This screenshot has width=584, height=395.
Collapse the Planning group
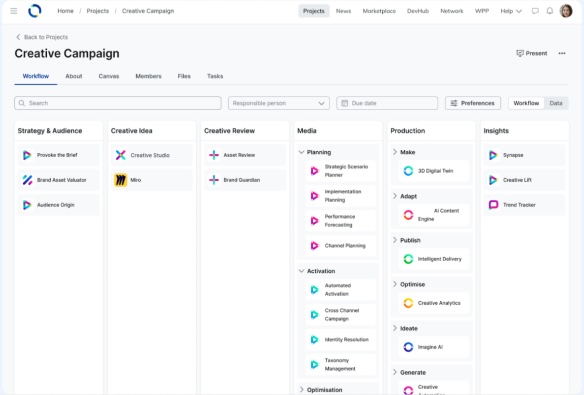301,152
